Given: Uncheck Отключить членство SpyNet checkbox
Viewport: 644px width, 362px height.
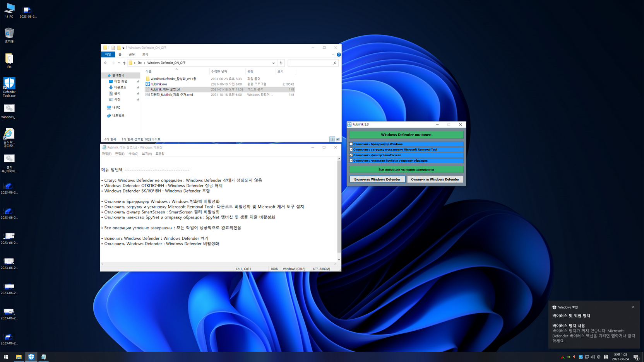Looking at the screenshot, I should click(x=351, y=161).
